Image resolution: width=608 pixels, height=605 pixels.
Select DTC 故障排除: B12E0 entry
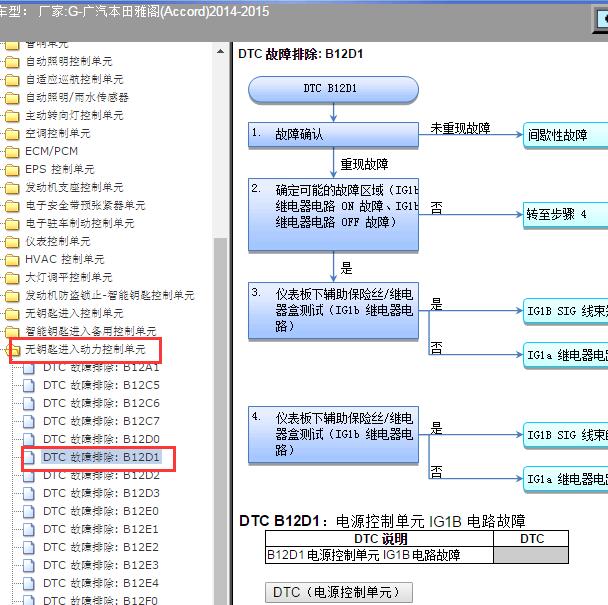pos(101,512)
